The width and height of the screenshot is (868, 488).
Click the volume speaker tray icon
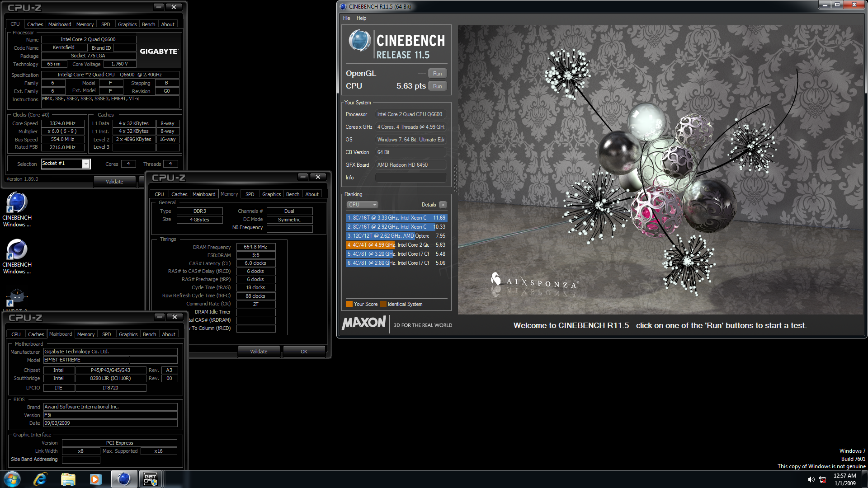(811, 479)
